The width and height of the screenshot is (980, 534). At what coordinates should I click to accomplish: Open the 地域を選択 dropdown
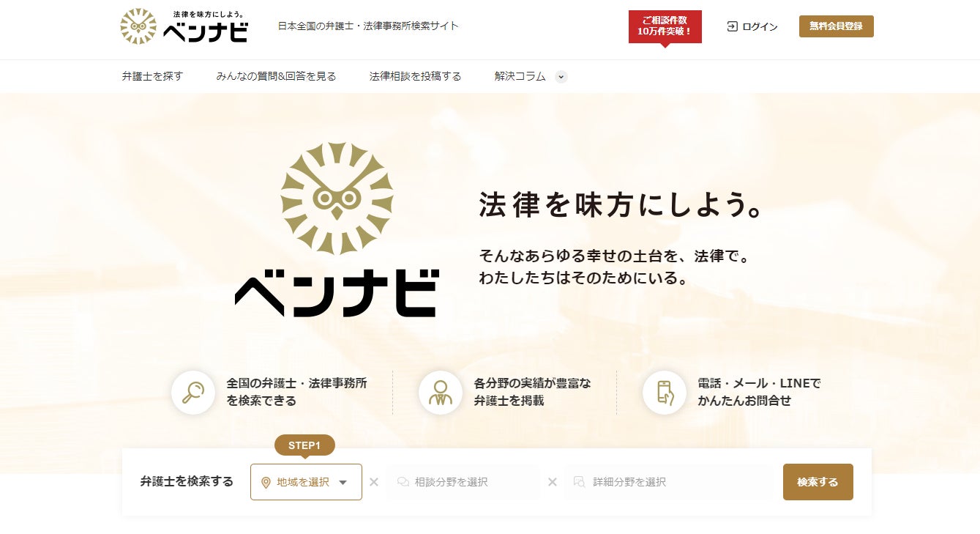point(306,482)
